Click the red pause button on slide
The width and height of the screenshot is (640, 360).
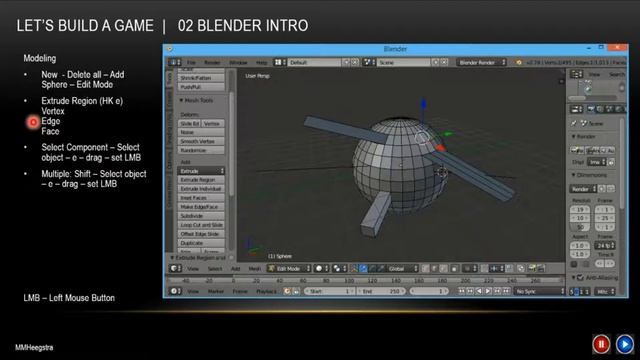(601, 344)
